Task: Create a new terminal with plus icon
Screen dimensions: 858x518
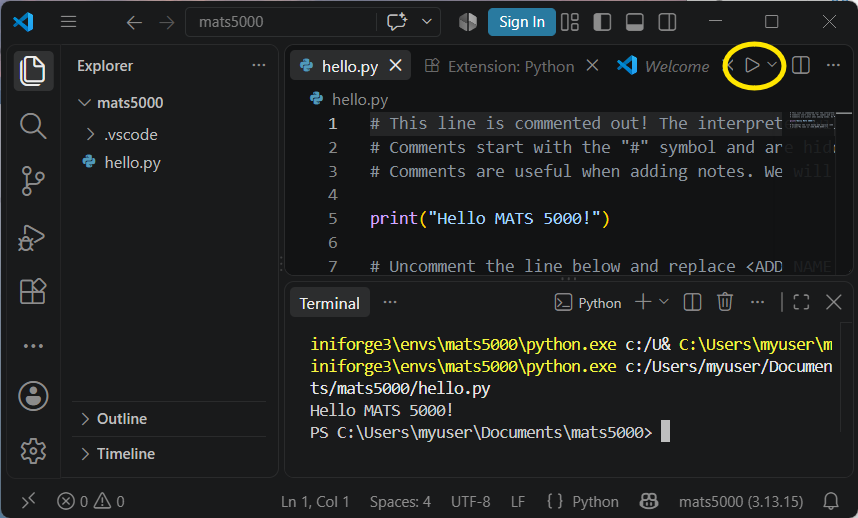Action: coord(644,302)
